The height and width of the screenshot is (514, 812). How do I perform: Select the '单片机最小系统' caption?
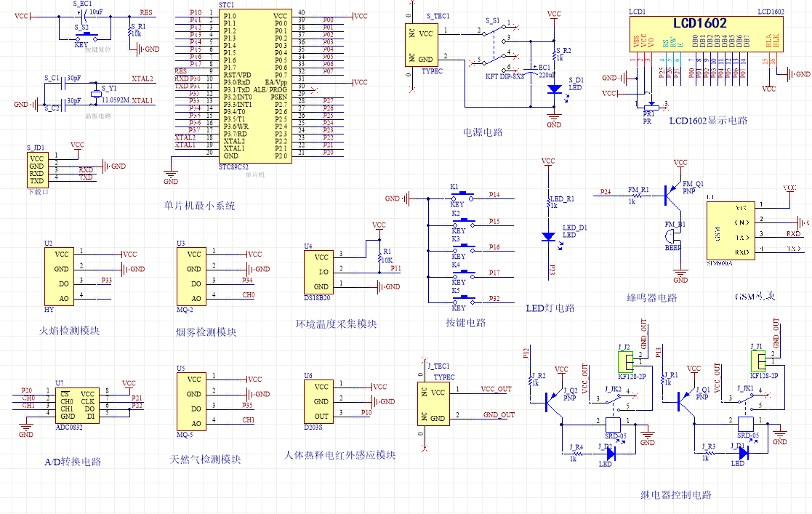(199, 206)
